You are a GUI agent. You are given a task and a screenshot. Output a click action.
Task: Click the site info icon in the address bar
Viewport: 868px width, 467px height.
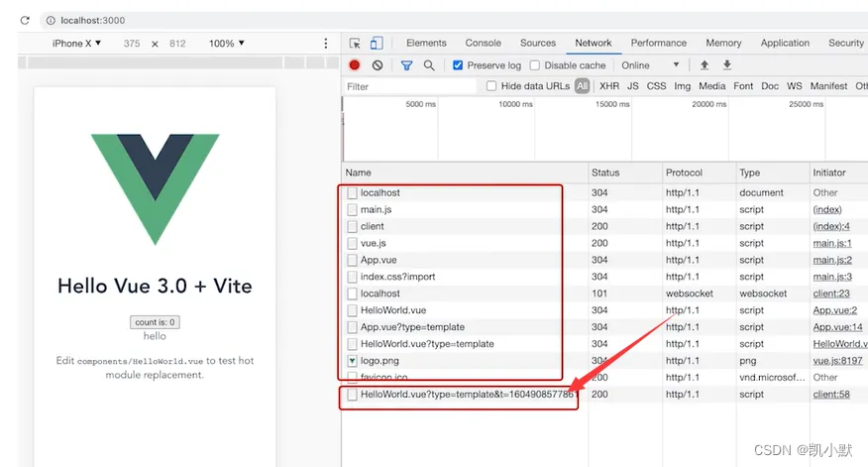[x=51, y=21]
